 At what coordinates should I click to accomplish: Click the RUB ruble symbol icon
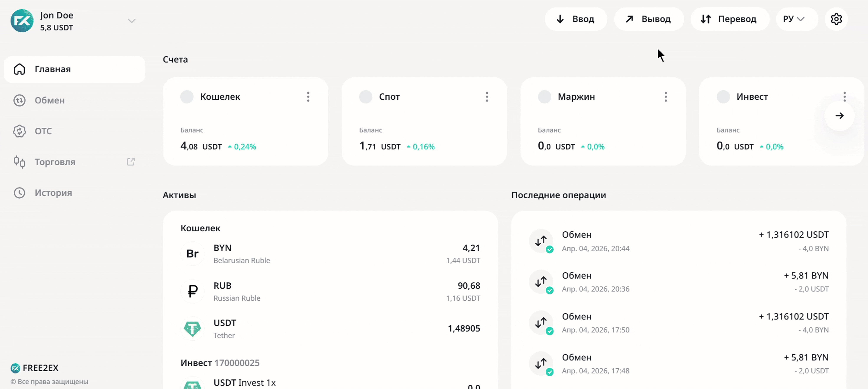point(192,291)
